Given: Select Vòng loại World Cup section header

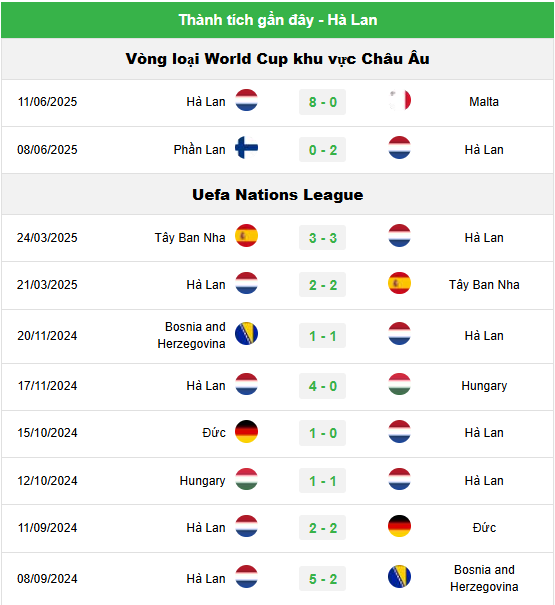Looking at the screenshot, I should 278,59.
